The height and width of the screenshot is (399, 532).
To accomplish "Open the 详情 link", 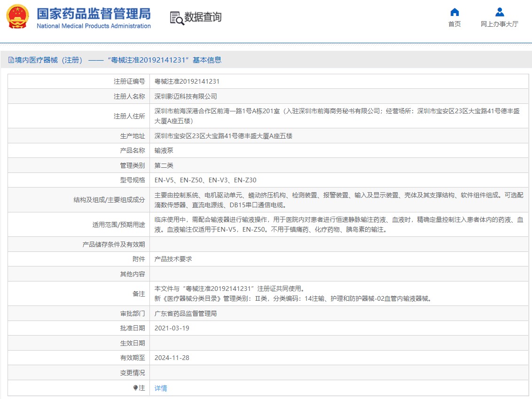I will click(161, 388).
